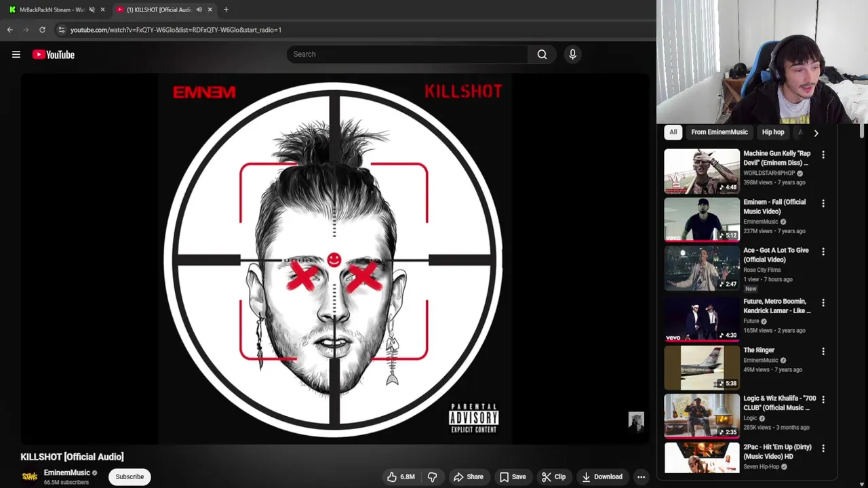Open the EminemMusic channel name link

[66, 472]
